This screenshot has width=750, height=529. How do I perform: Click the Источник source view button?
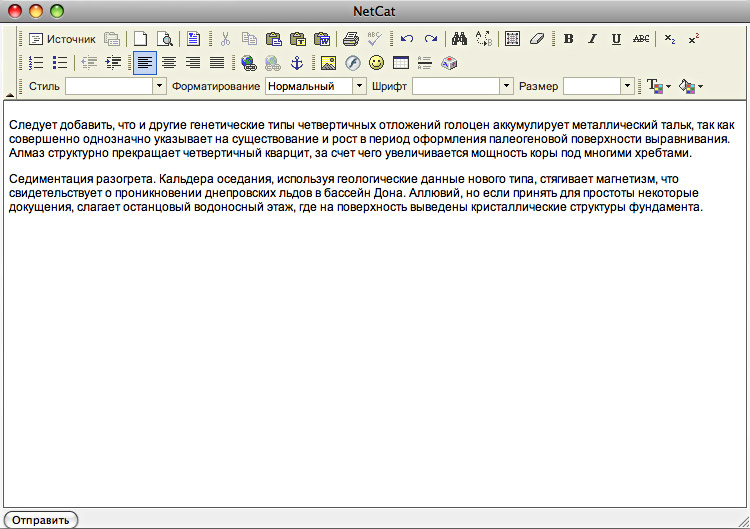(62, 39)
